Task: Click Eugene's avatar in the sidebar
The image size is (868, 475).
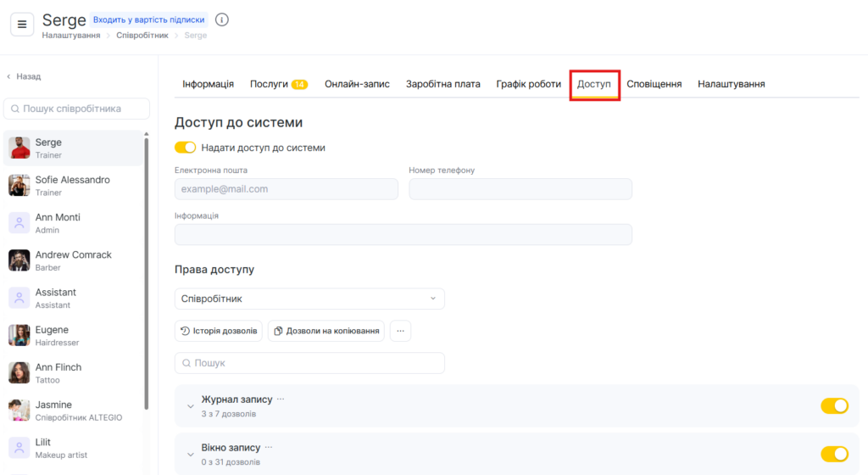Action: [x=19, y=335]
